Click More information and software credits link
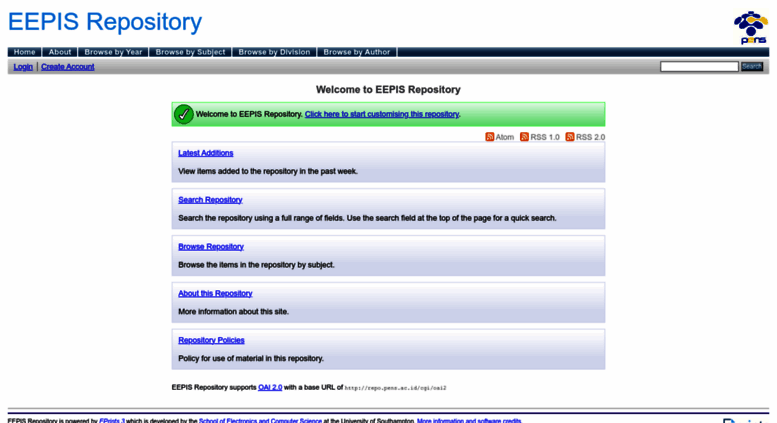The height and width of the screenshot is (423, 777). tap(469, 421)
